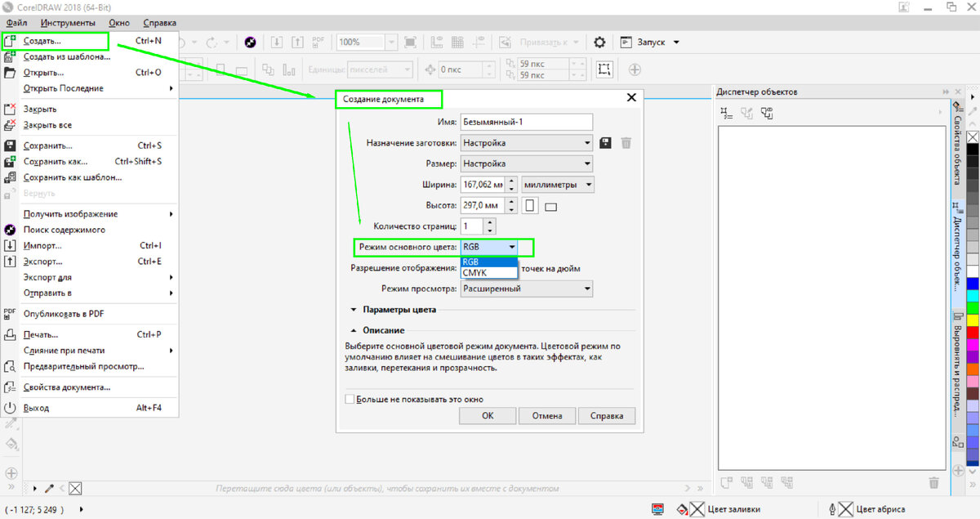Click the OK button in dialog

[488, 416]
